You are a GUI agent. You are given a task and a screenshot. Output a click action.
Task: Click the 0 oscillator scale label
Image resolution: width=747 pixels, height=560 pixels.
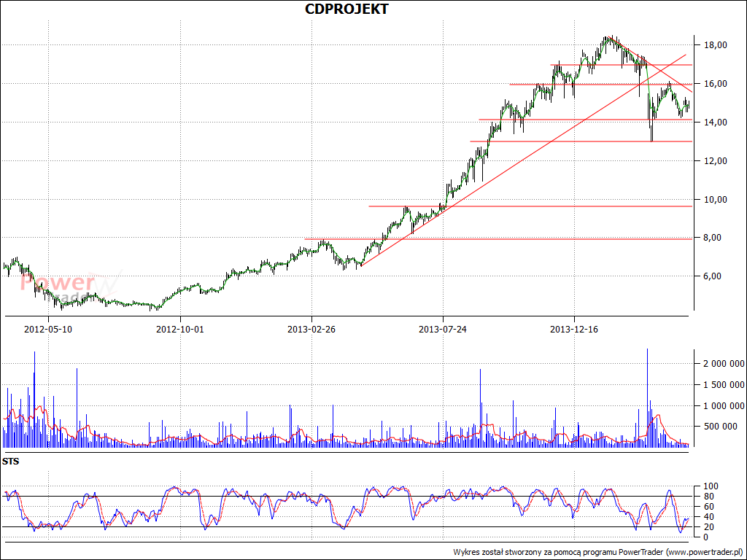pyautogui.click(x=706, y=537)
